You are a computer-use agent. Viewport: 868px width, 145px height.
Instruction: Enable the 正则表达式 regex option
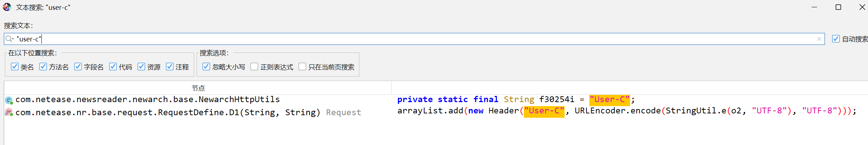[x=254, y=67]
